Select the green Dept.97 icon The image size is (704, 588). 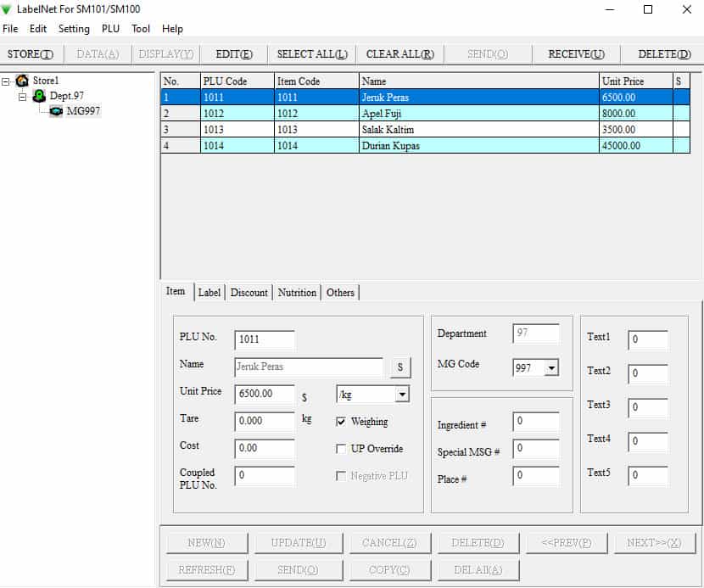pyautogui.click(x=40, y=96)
